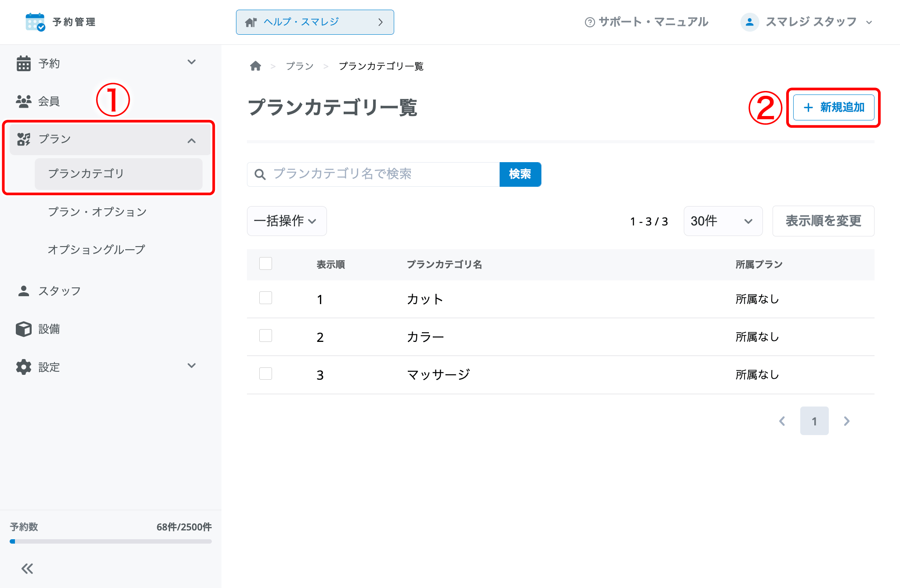The height and width of the screenshot is (588, 900).
Task: Click the gear icon beside 設定
Action: [24, 367]
